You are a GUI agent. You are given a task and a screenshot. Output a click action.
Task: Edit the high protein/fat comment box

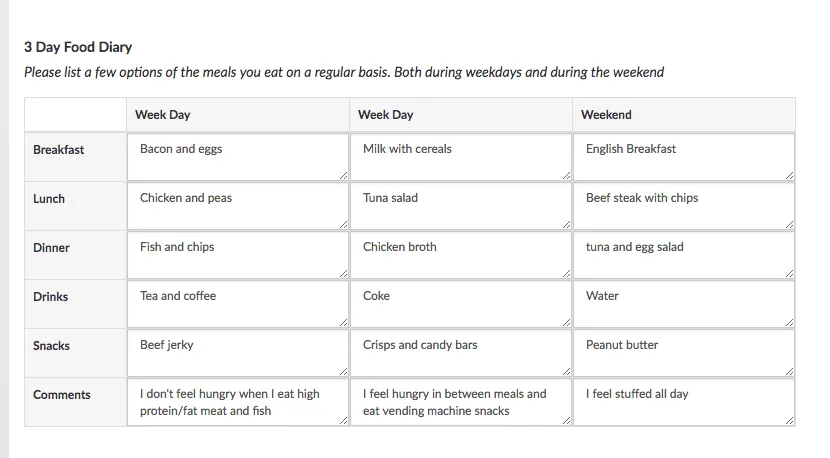(x=237, y=403)
